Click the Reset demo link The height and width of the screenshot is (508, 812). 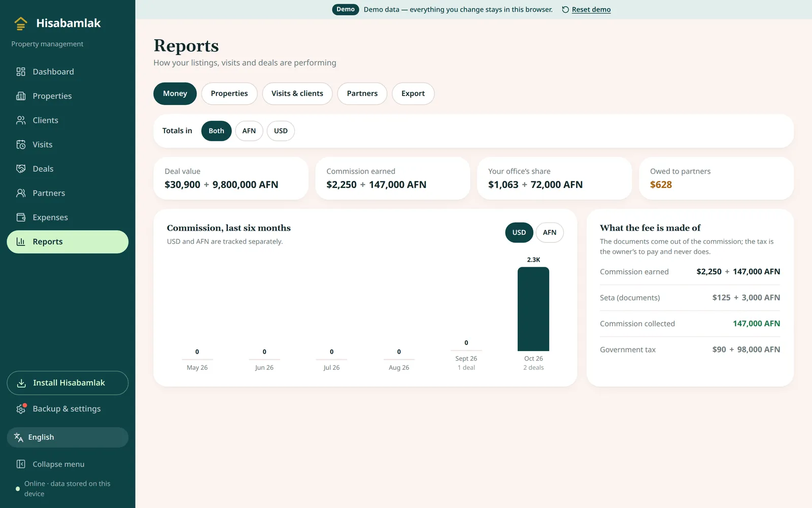[591, 10]
